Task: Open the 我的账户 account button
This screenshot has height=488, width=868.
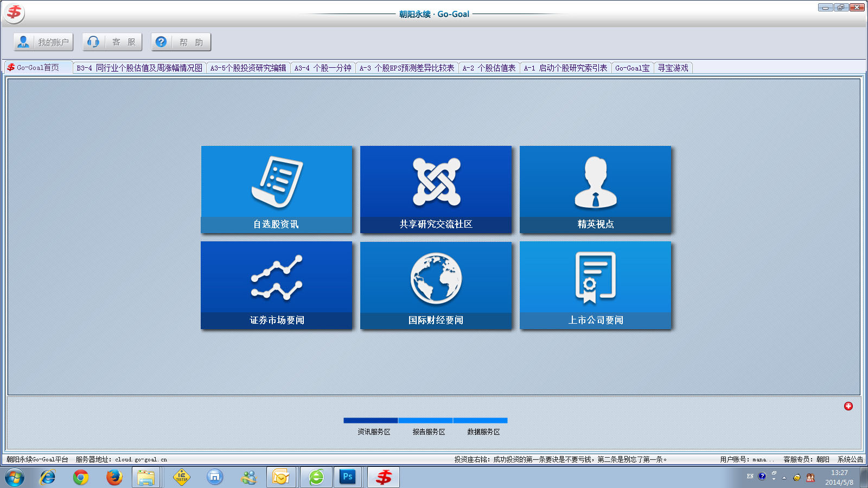Action: pyautogui.click(x=43, y=42)
